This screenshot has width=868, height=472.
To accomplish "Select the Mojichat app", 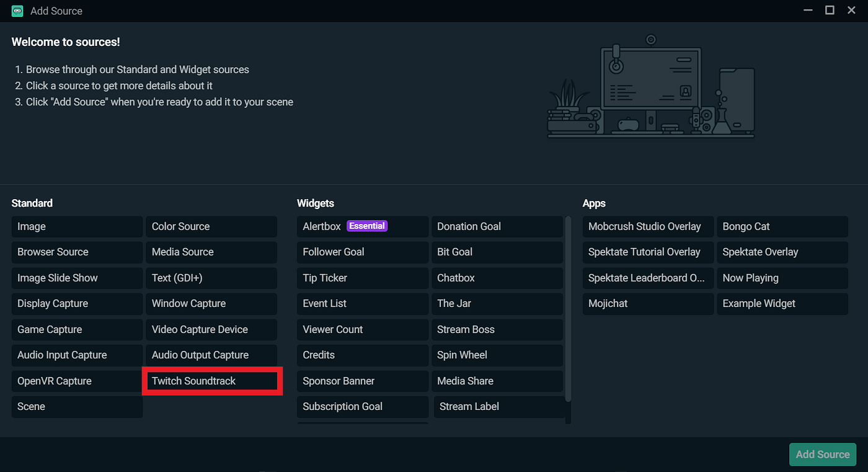I will pos(649,303).
